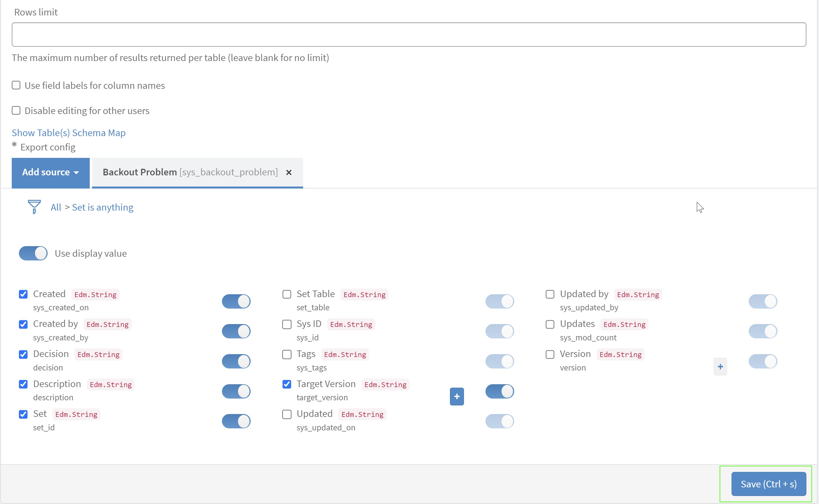Click into the Rows limit field

point(409,35)
